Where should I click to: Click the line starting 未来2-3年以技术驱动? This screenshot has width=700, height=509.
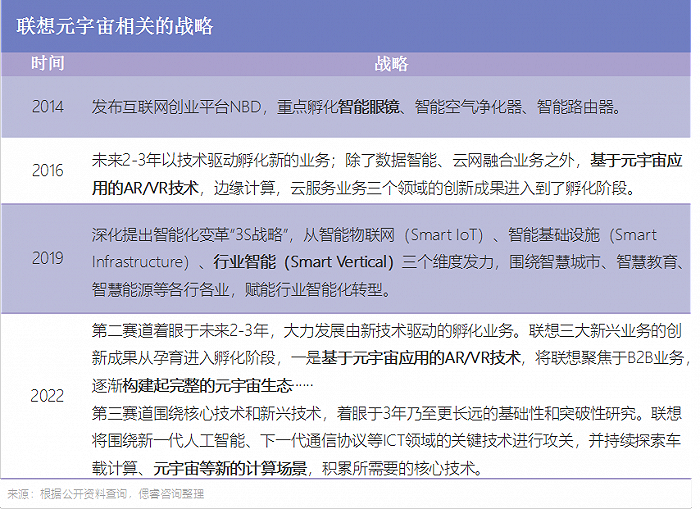pos(387,160)
